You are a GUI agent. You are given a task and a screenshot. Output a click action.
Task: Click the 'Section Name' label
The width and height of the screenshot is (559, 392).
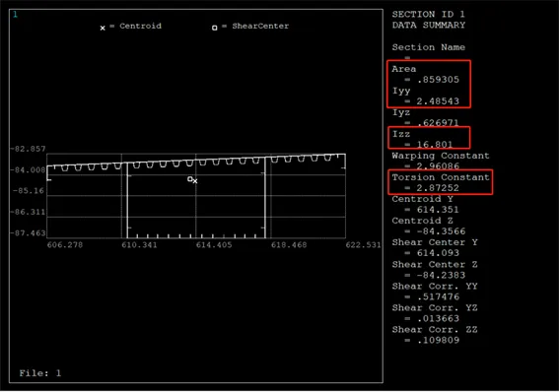coord(429,47)
